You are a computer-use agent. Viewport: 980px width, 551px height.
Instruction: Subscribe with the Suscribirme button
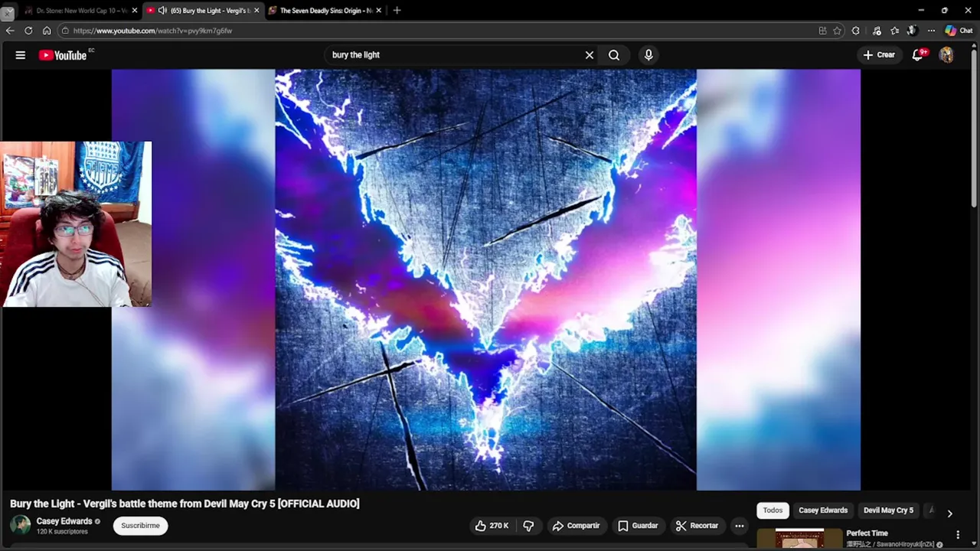(140, 526)
